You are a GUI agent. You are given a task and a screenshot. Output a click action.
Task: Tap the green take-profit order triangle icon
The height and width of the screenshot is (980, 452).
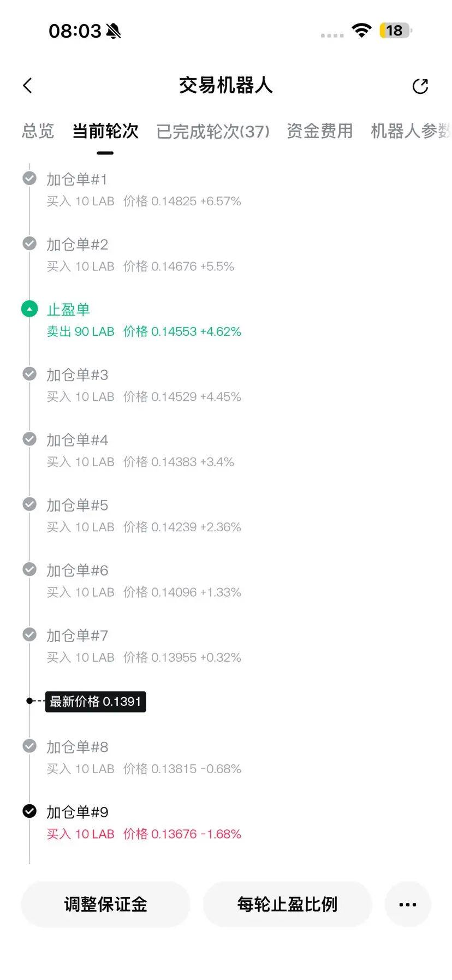click(29, 309)
